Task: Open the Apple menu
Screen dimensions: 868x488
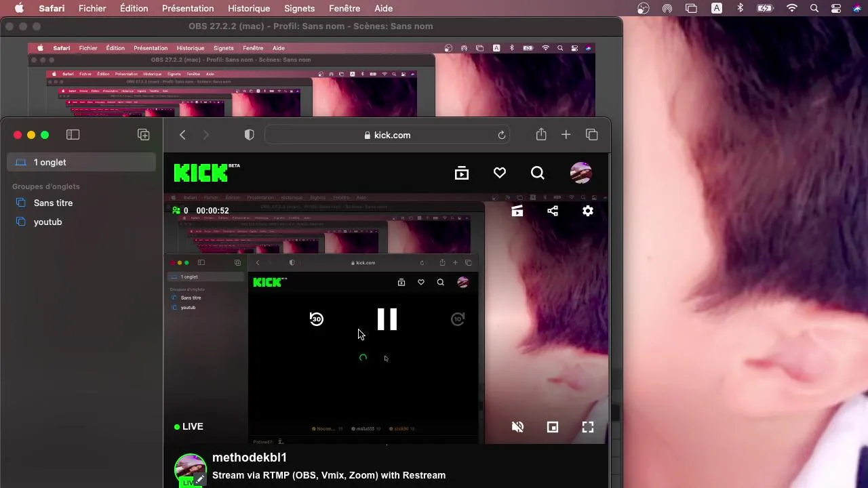Action: (19, 8)
